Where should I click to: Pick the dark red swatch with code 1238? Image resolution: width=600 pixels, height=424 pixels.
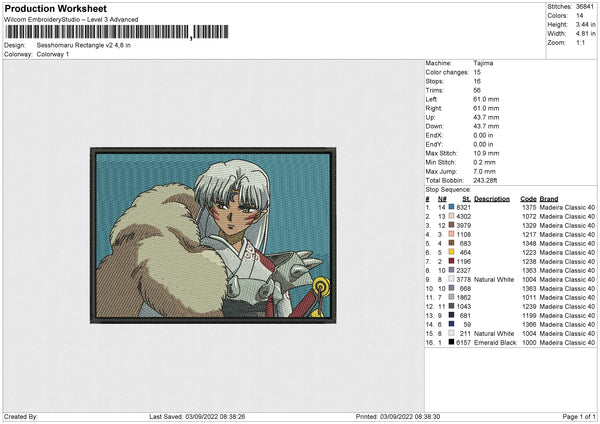[452, 261]
